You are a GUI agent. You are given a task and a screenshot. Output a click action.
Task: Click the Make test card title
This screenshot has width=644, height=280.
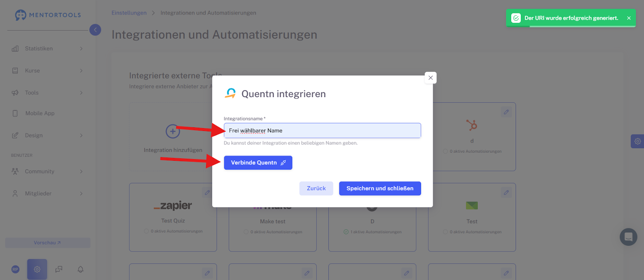click(x=272, y=222)
